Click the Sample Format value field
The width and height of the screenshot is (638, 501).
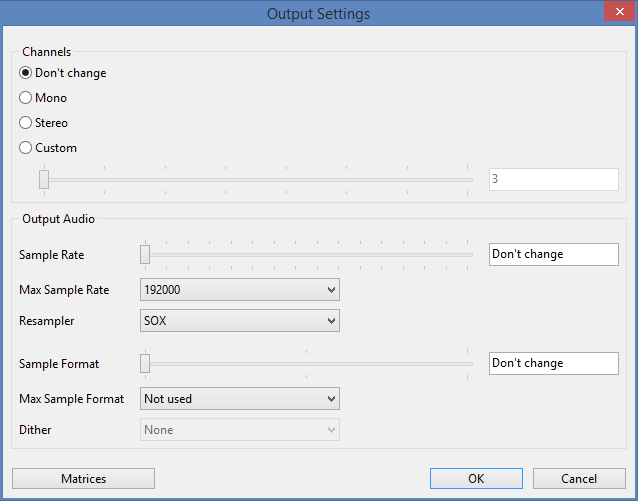point(554,363)
